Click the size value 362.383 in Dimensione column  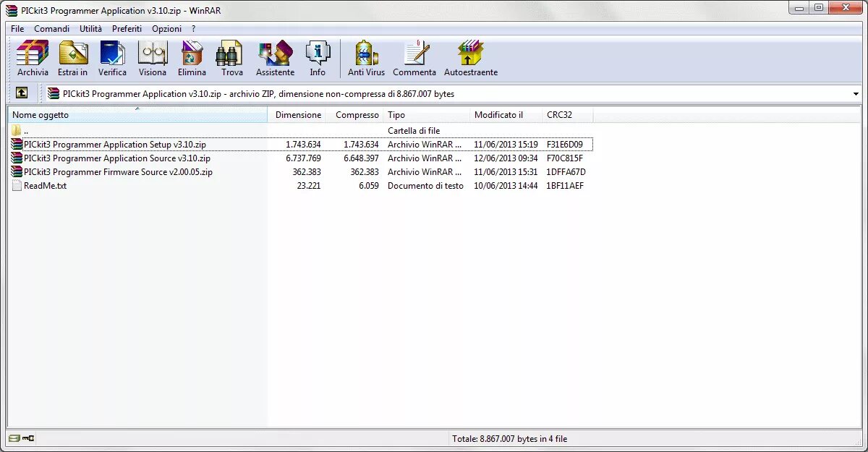pos(306,172)
